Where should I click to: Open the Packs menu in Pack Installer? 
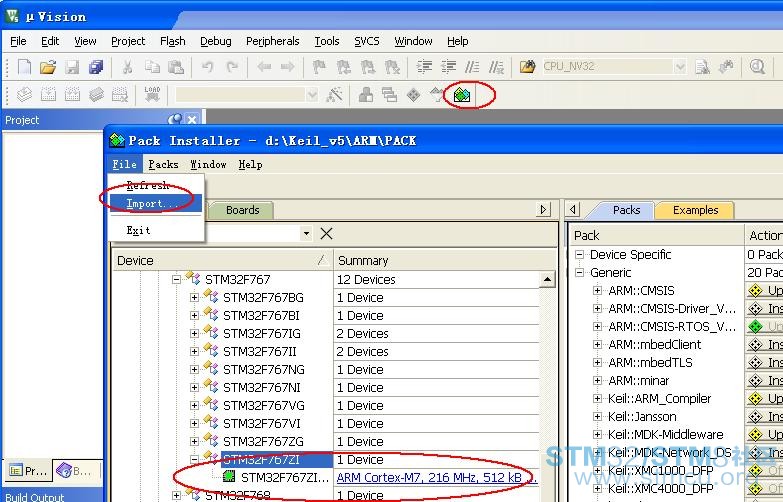pyautogui.click(x=163, y=164)
